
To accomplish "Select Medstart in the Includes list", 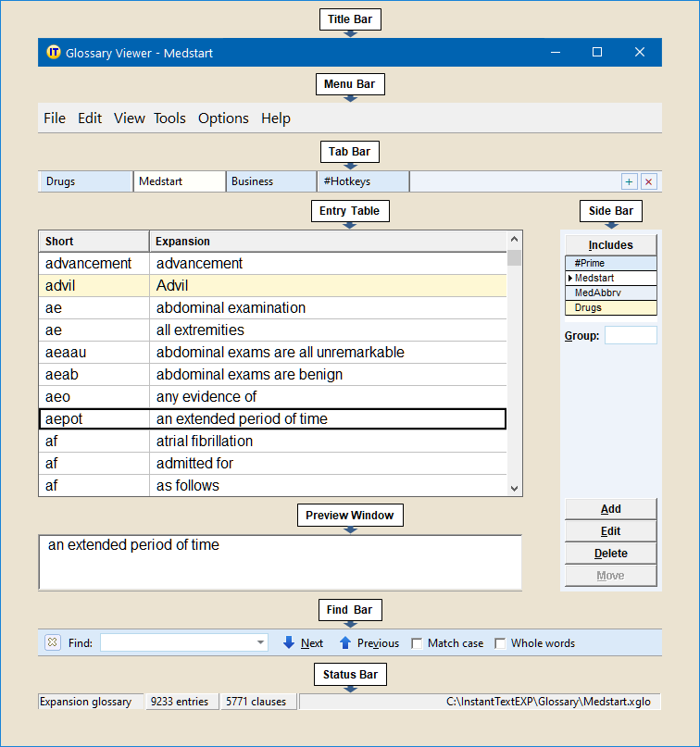I will 610,278.
